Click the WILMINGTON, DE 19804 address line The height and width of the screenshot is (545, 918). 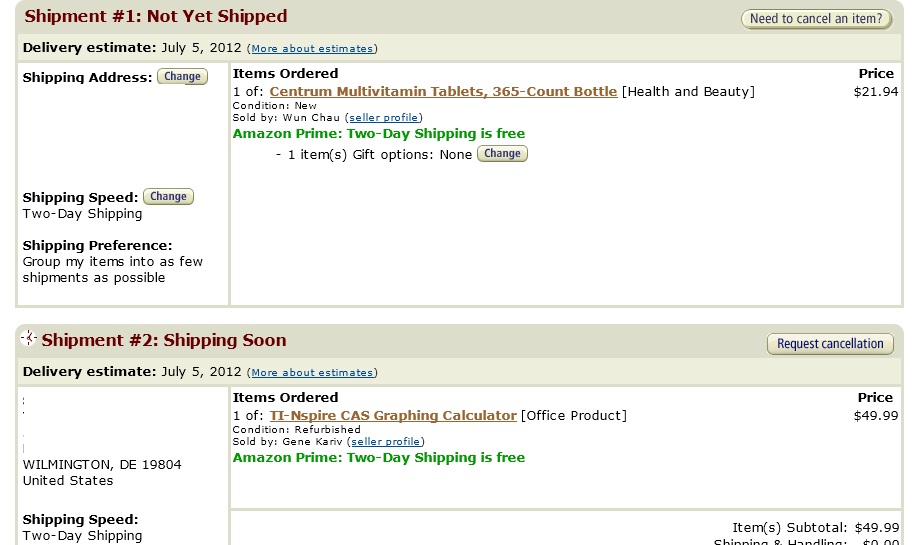(102, 465)
